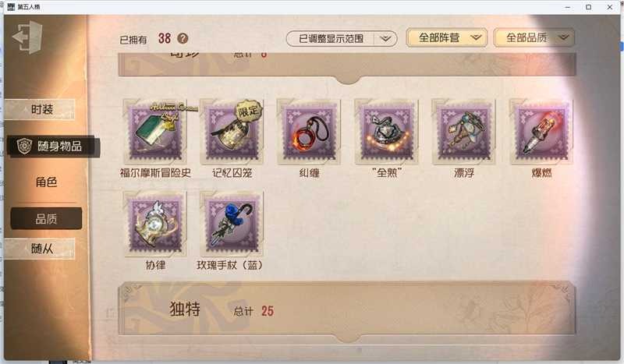Expand the 全部品质 quality filter
Screen dimensions: 624x364
[534, 37]
